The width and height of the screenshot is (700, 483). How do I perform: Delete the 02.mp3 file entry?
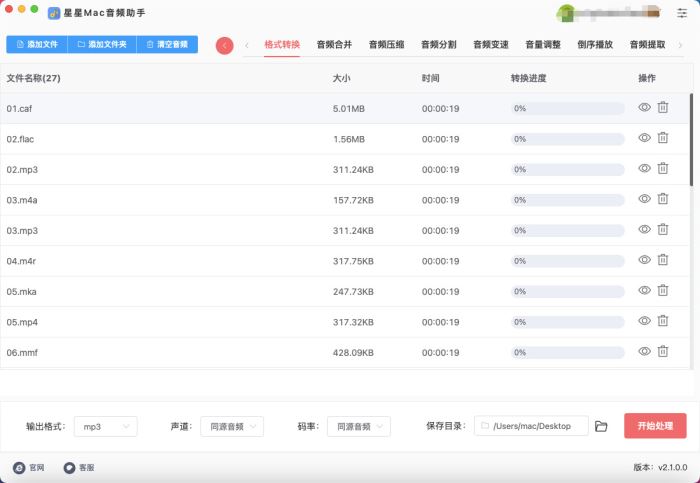pos(663,168)
